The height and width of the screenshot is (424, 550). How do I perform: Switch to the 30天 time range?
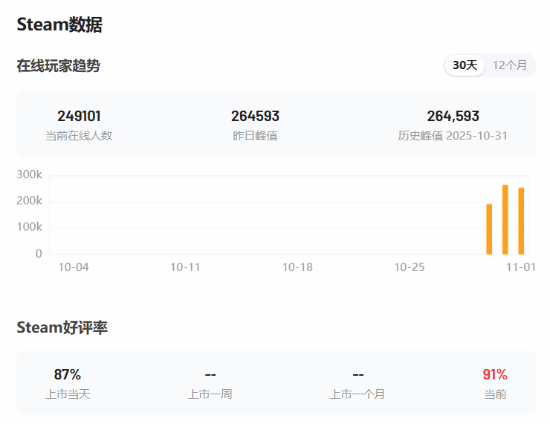(464, 65)
